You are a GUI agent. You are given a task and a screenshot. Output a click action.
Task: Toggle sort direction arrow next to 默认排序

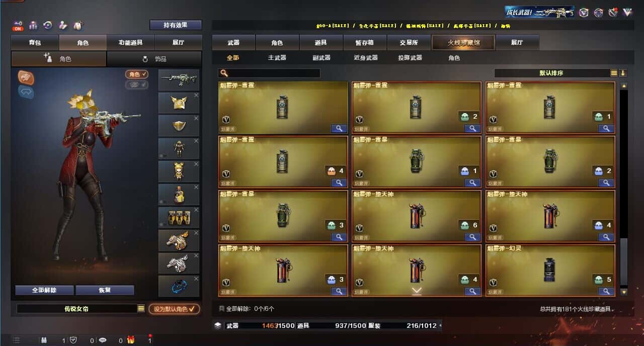[623, 73]
